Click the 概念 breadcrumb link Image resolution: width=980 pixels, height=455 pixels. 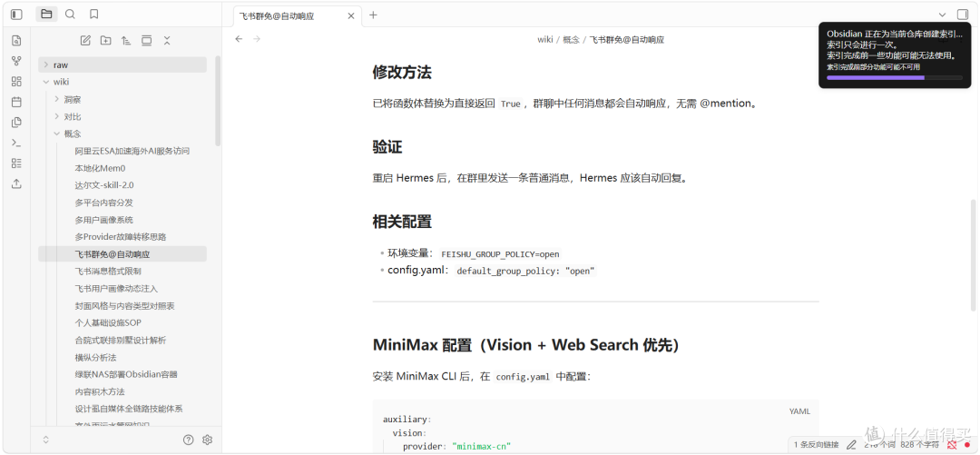click(572, 39)
